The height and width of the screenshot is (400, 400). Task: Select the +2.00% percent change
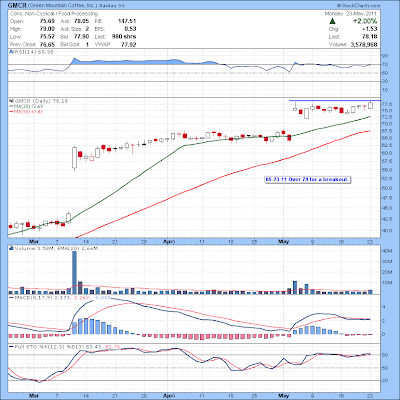coord(365,21)
